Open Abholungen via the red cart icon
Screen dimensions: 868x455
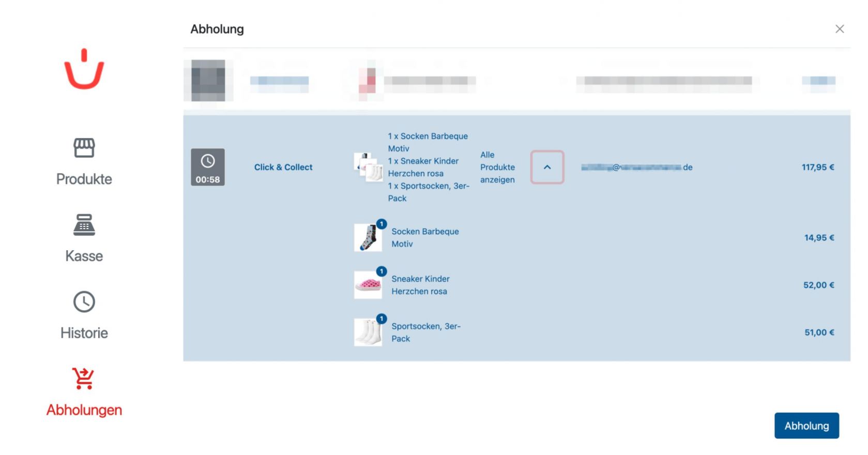(x=83, y=378)
